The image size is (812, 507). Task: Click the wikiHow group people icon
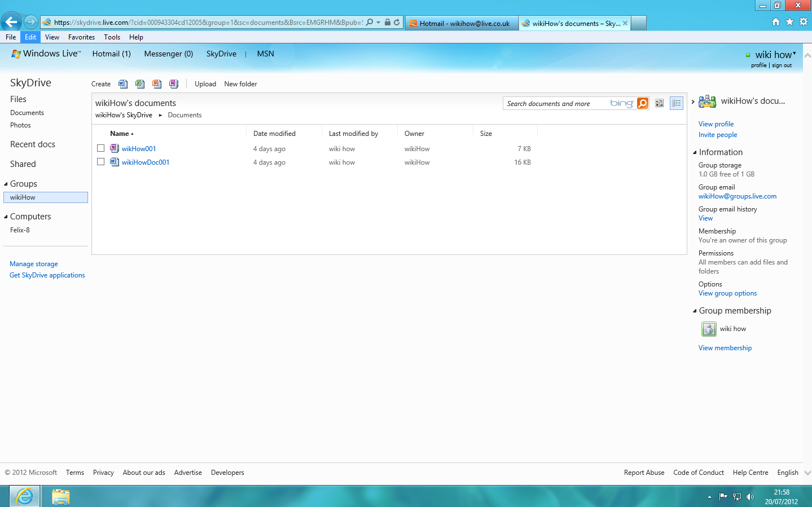coord(707,102)
